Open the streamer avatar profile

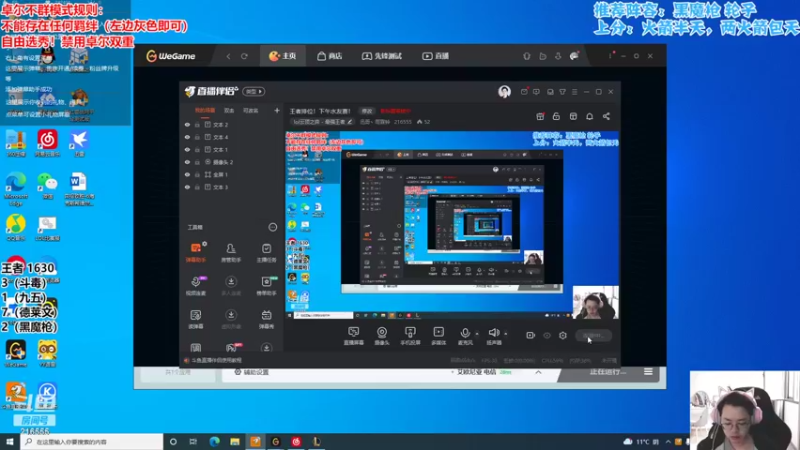[504, 92]
